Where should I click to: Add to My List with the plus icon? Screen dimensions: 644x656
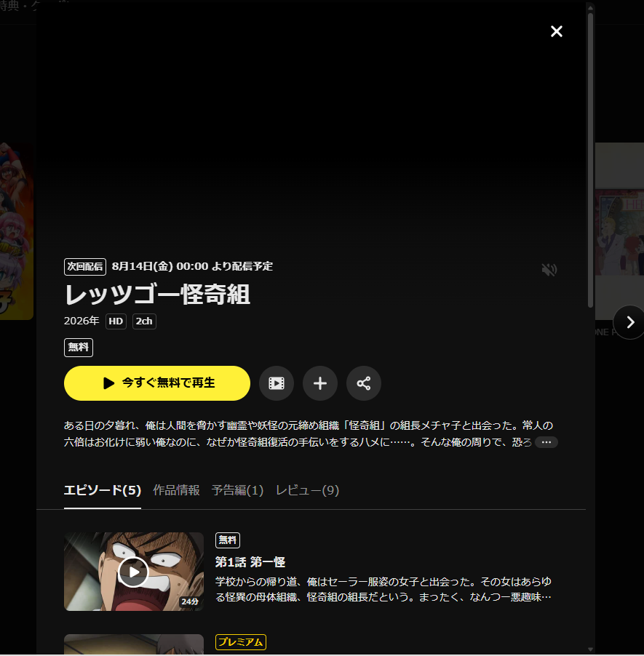coord(320,383)
